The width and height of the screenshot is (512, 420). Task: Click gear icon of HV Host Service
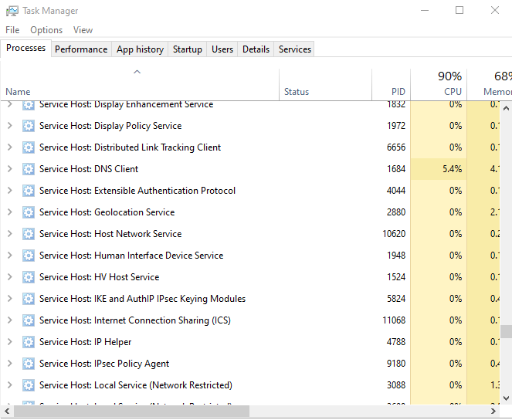(x=29, y=277)
